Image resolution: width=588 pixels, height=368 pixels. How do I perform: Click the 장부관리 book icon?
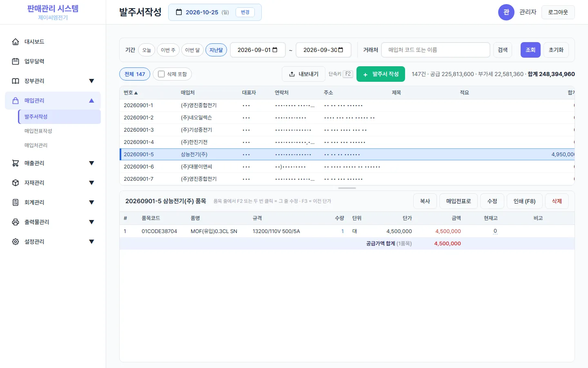coord(16,81)
